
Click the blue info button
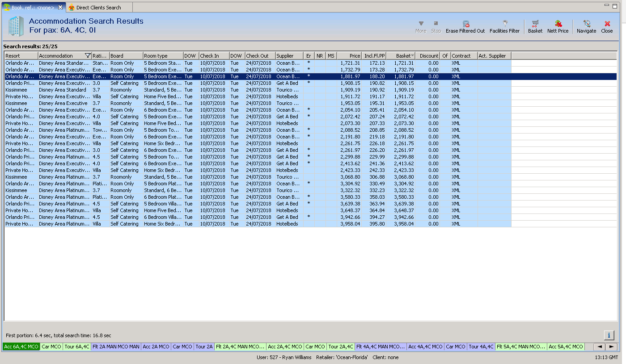609,335
